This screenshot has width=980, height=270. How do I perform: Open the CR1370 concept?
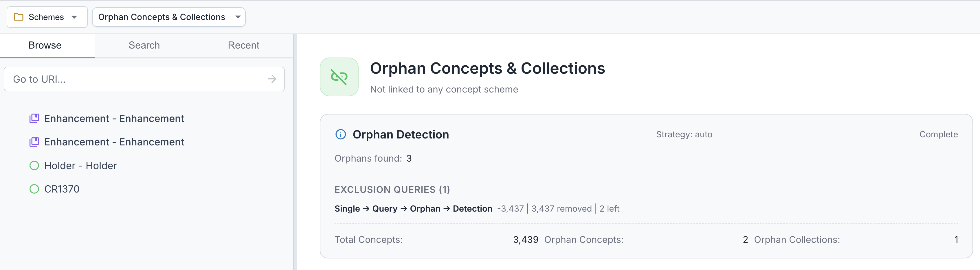pos(62,189)
